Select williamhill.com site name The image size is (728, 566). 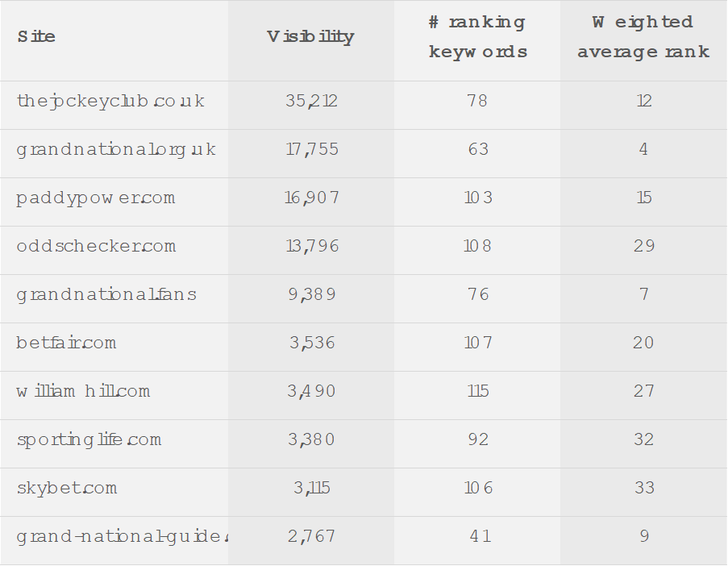coord(83,392)
